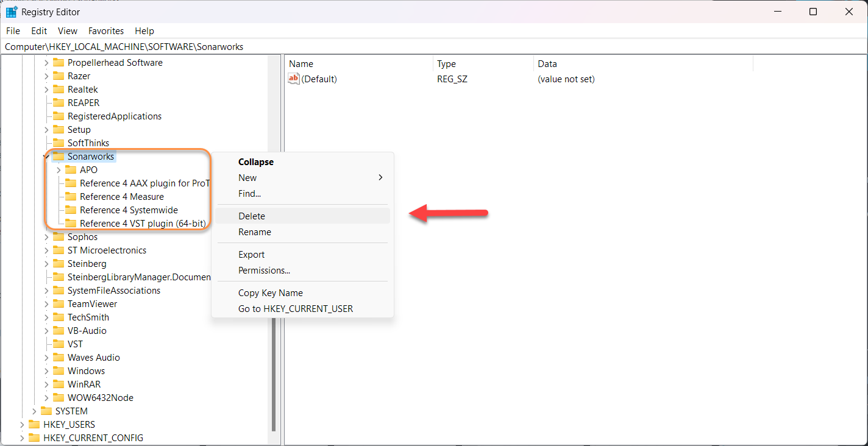Select the Reference 4 VST plugin (64-bit) key
Image resolution: width=868 pixels, height=446 pixels.
(143, 223)
